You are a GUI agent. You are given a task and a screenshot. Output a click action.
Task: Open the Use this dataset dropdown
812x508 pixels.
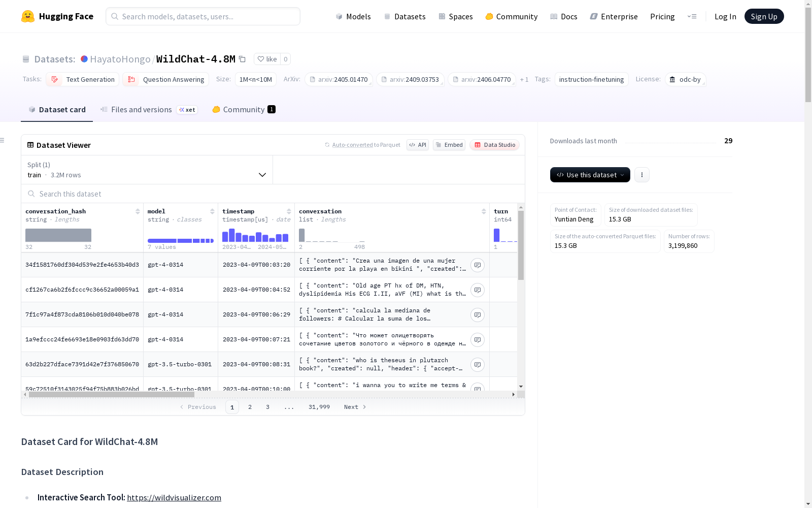click(x=590, y=175)
